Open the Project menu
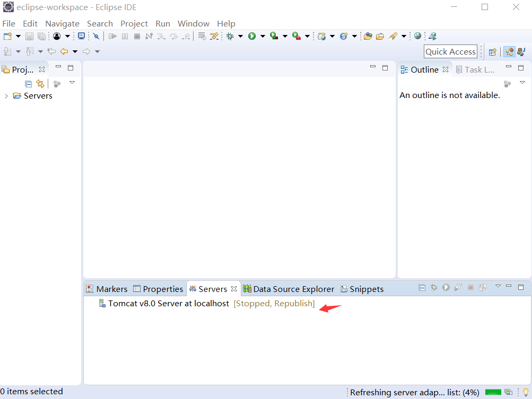The height and width of the screenshot is (399, 532). click(x=134, y=24)
